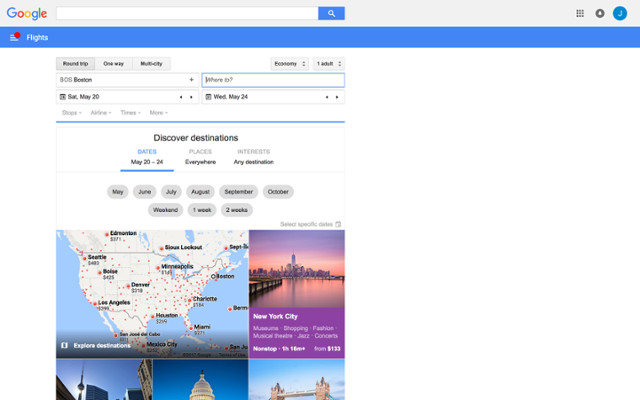The height and width of the screenshot is (400, 640).
Task: Choose the May chip
Action: [x=118, y=192]
